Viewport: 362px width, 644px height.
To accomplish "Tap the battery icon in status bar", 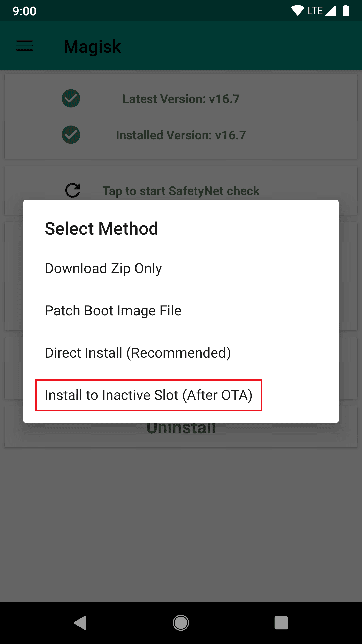I will click(346, 11).
